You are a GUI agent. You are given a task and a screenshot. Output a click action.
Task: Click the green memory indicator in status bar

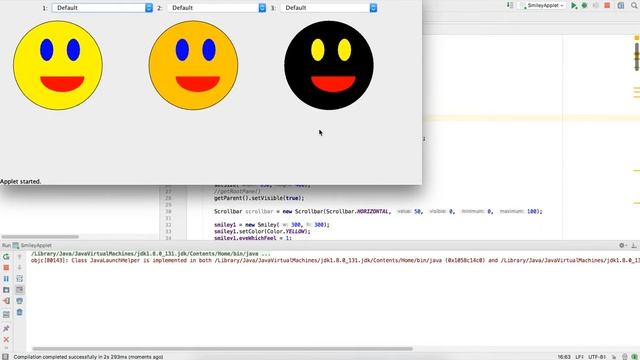coord(634,357)
